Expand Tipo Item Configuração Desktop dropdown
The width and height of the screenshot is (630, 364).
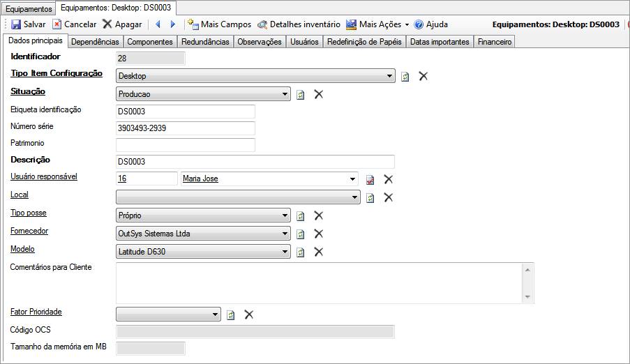point(389,76)
